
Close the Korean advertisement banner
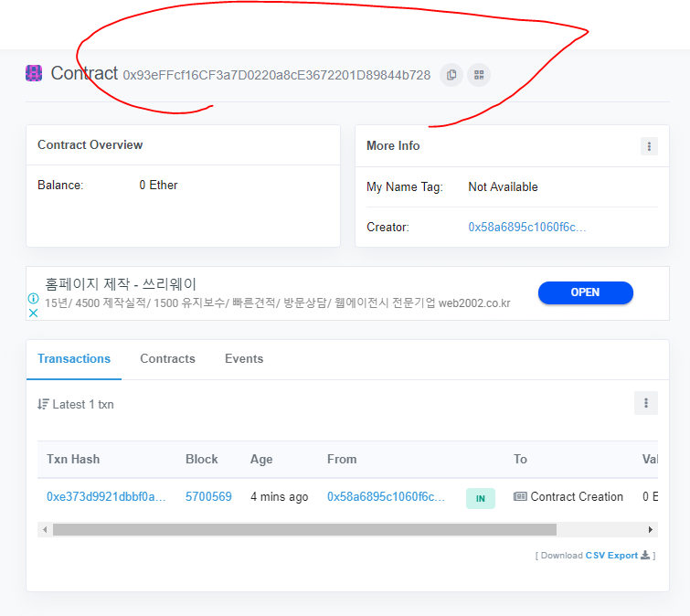33,313
